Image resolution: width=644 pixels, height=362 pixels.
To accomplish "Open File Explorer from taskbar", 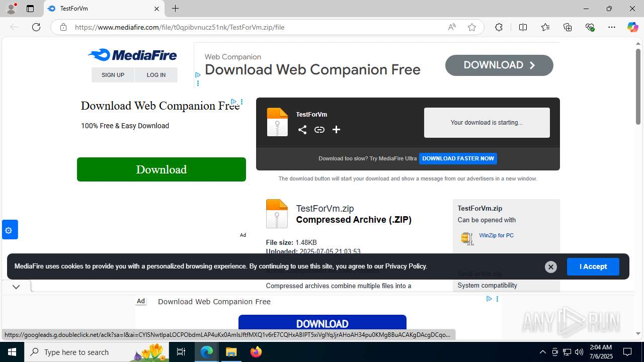I will (x=231, y=352).
